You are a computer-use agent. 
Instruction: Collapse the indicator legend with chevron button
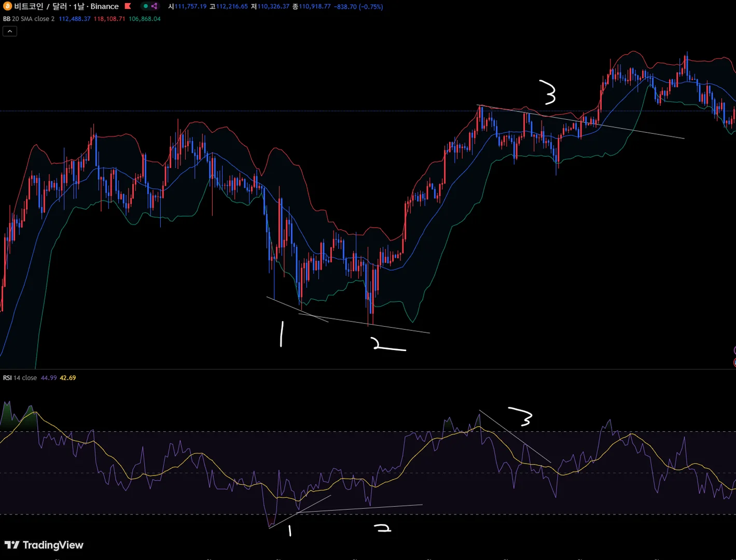pos(10,31)
